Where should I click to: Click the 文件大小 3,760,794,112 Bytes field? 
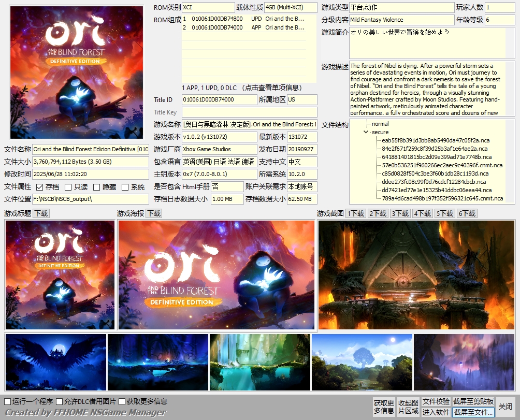91,162
